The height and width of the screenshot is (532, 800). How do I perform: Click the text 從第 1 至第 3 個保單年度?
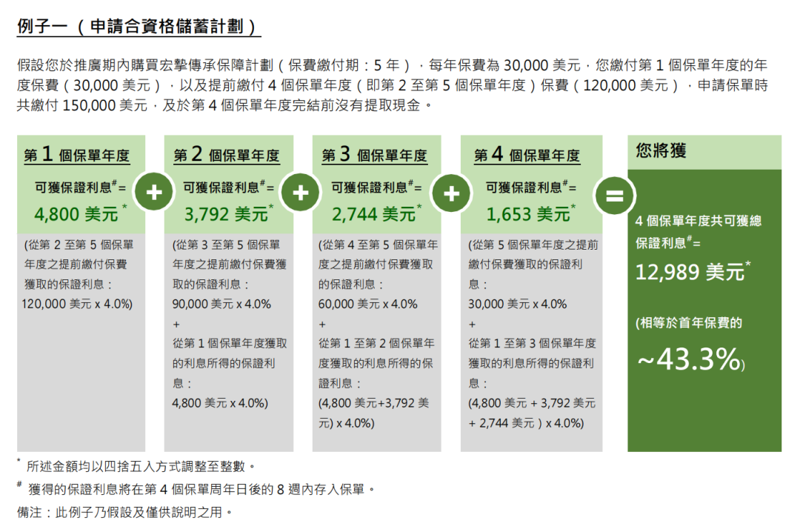pyautogui.click(x=532, y=344)
